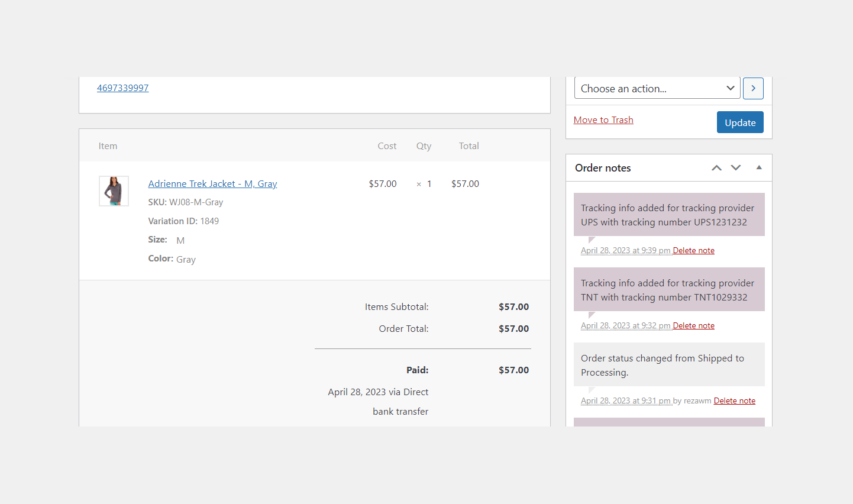
Task: Click the April 28 9:31 pm timestamp
Action: click(626, 401)
